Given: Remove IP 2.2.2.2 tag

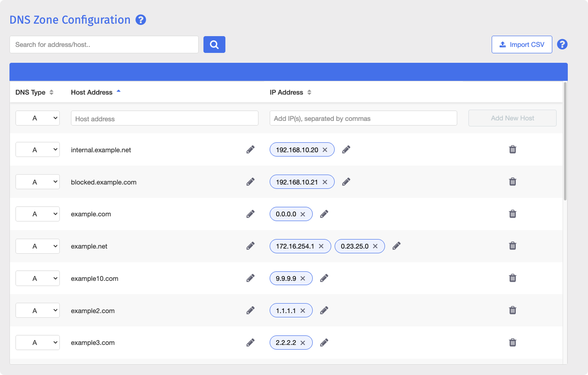Looking at the screenshot, I should (x=303, y=343).
